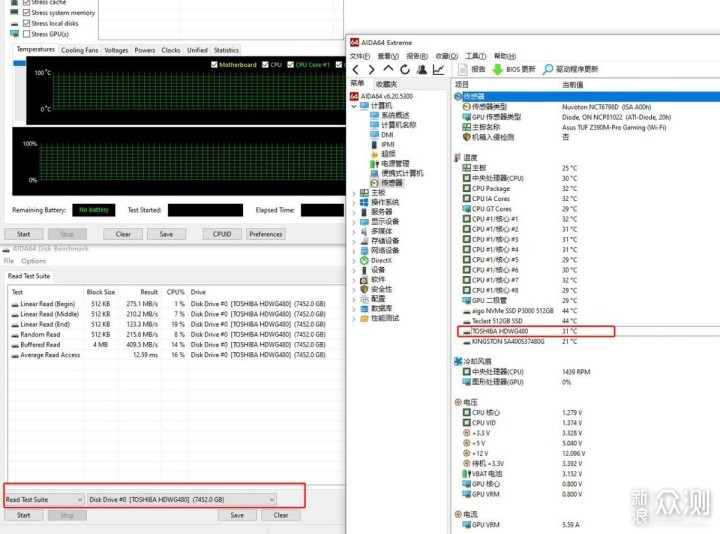Click the aigo NVMe SSD P3000 row
The width and height of the screenshot is (720, 534).
(x=520, y=311)
